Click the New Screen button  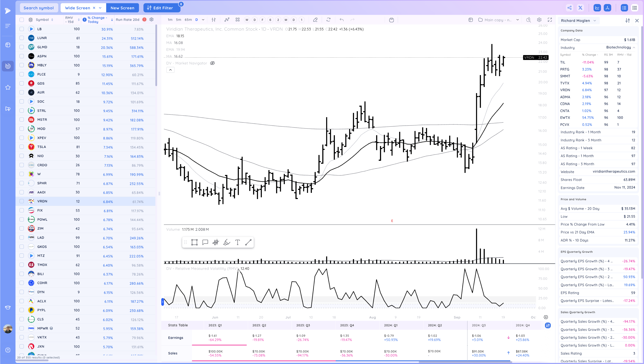[122, 8]
